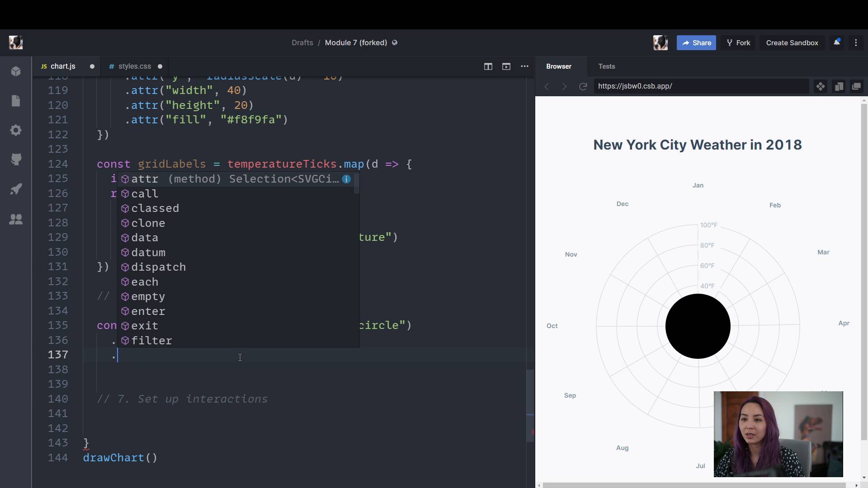Screen dimensions: 868x488
Task: Click the Fork button
Action: pyautogui.click(x=738, y=42)
